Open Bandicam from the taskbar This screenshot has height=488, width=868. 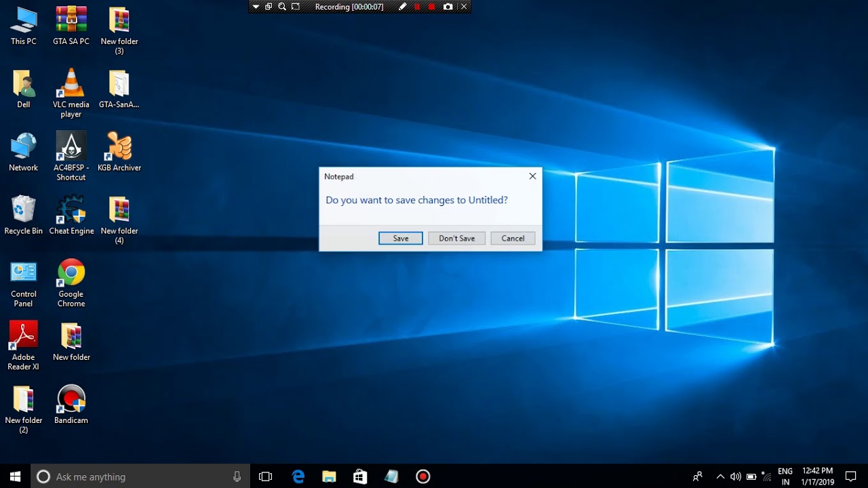pos(423,476)
